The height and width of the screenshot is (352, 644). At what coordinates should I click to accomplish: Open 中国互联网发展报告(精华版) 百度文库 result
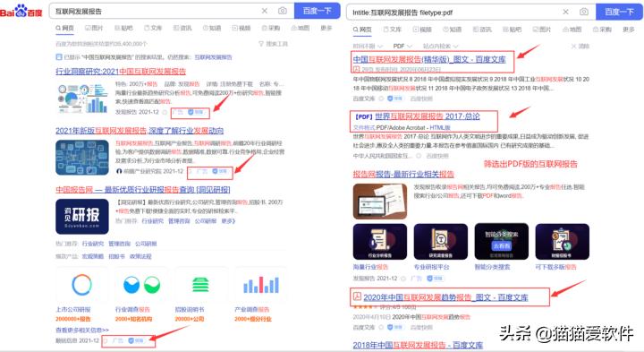(x=429, y=59)
